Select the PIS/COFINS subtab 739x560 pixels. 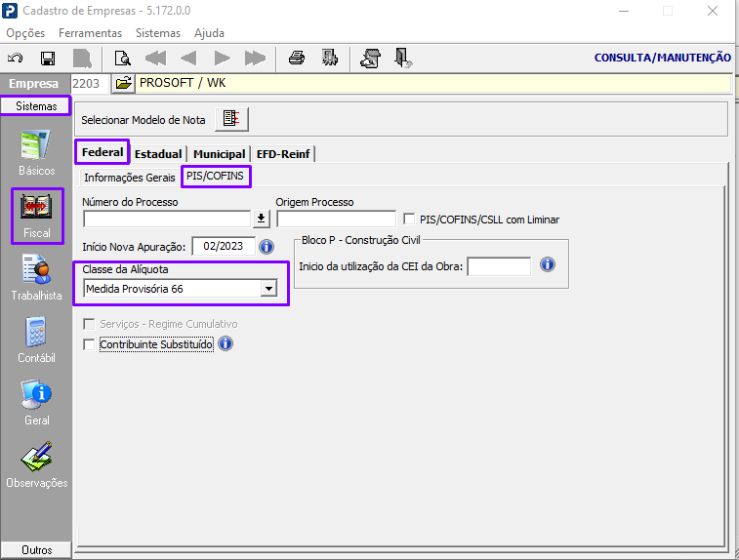215,176
